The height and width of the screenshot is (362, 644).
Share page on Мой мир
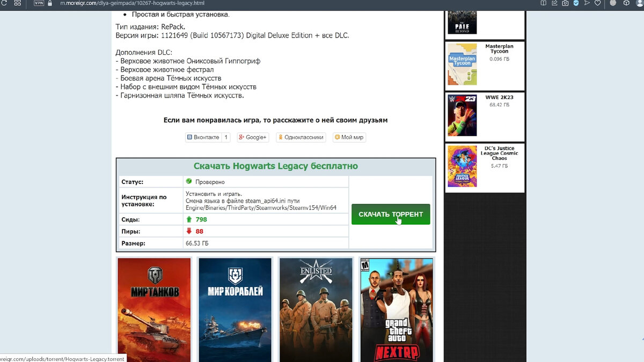(x=349, y=137)
